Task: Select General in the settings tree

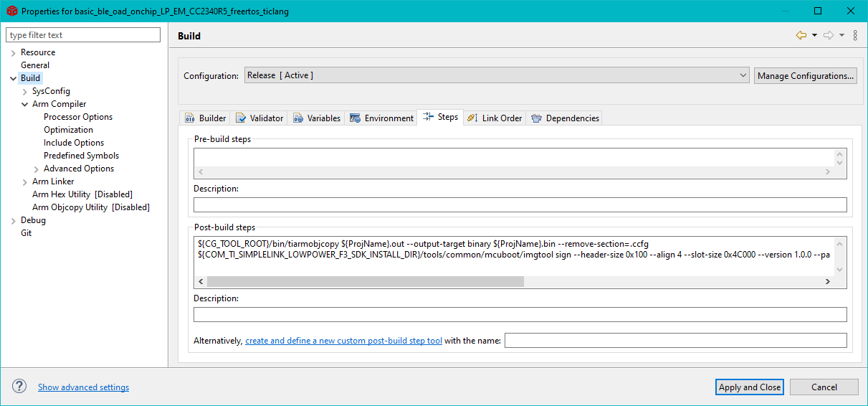Action: click(x=35, y=65)
